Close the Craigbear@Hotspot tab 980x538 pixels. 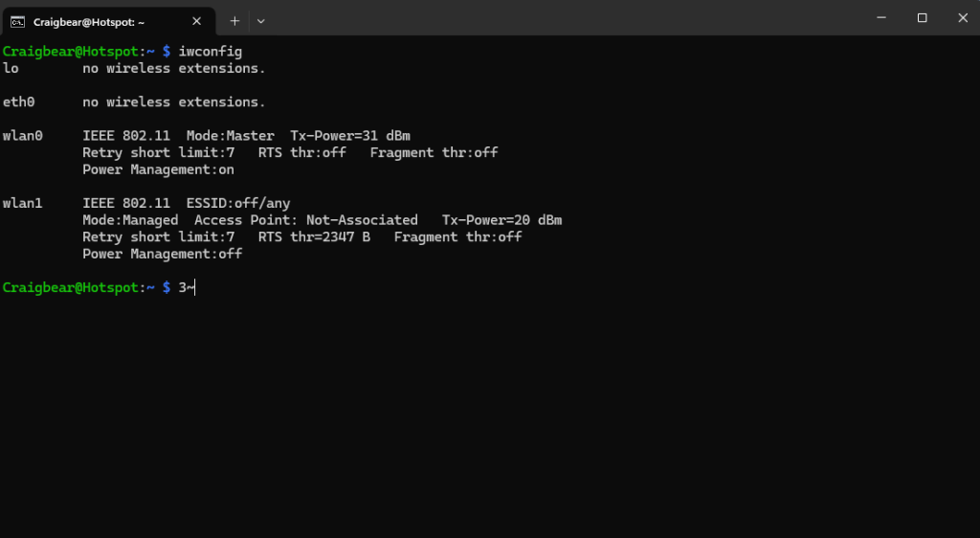point(197,20)
